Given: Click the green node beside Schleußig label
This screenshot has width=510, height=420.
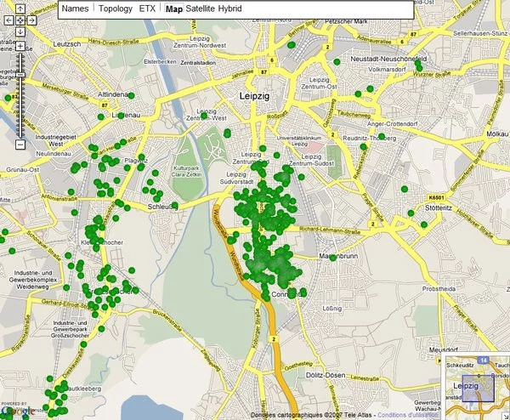Looking at the screenshot, I should click(x=174, y=205).
